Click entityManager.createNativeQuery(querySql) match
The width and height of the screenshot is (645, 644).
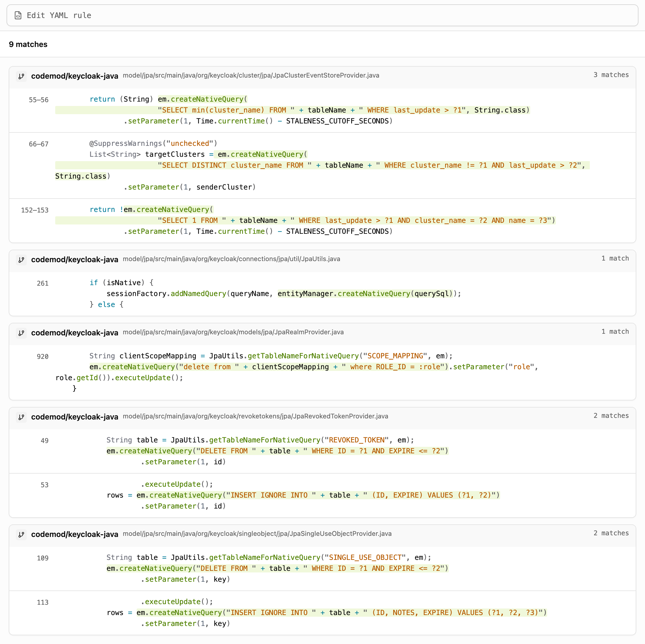click(x=366, y=294)
